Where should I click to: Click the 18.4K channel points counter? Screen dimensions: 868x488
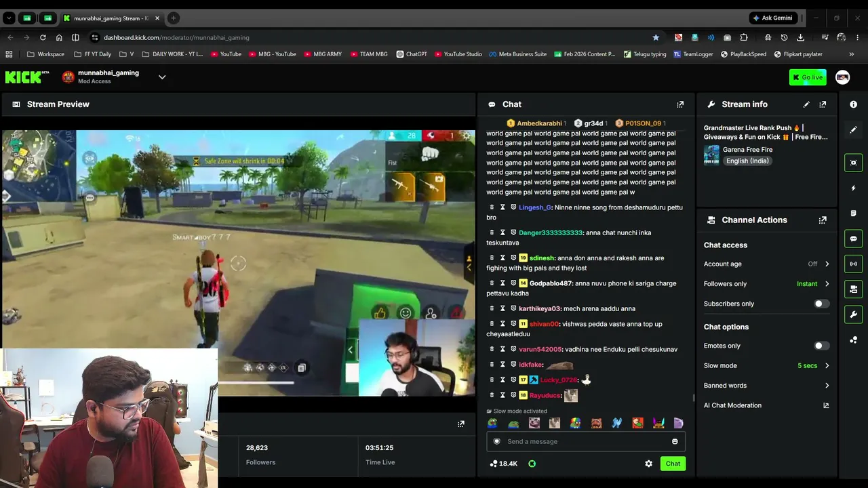click(503, 464)
